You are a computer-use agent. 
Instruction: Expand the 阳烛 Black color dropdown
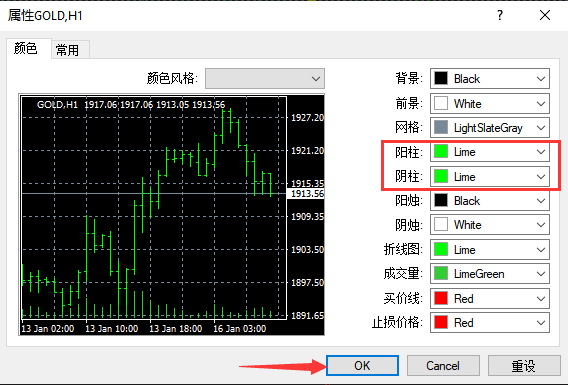490,201
